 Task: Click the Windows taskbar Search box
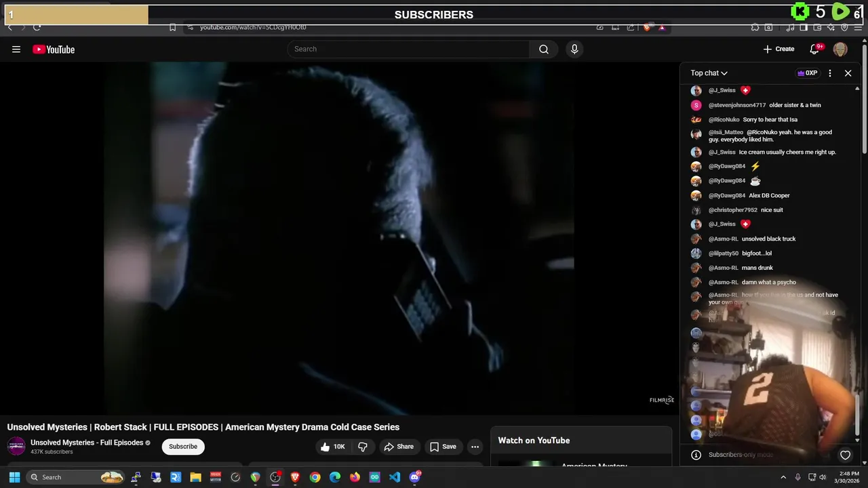[76, 477]
